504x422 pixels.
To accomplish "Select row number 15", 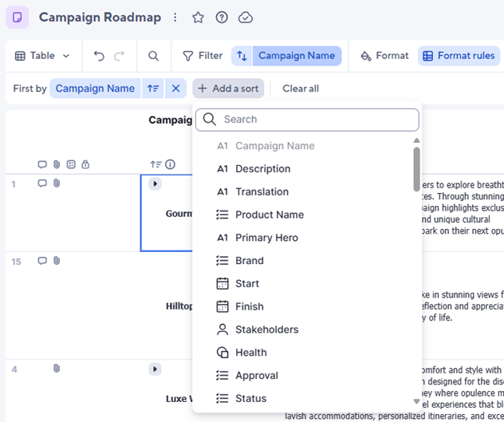I will 16,262.
